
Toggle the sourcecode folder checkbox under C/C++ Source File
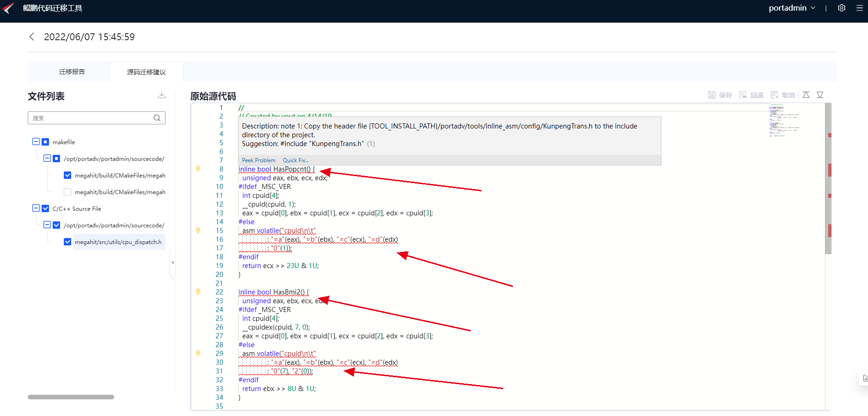click(x=56, y=225)
